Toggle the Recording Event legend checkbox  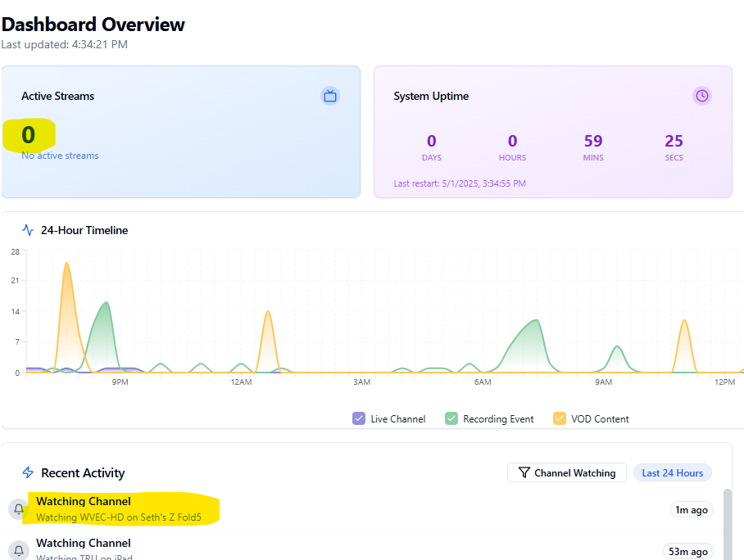pos(451,418)
